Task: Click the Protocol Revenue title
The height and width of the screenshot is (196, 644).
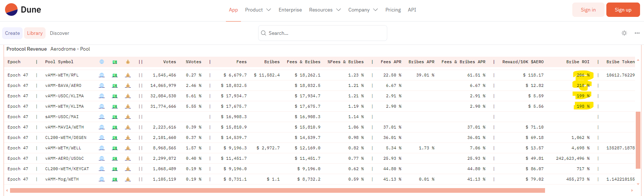Action: point(27,49)
